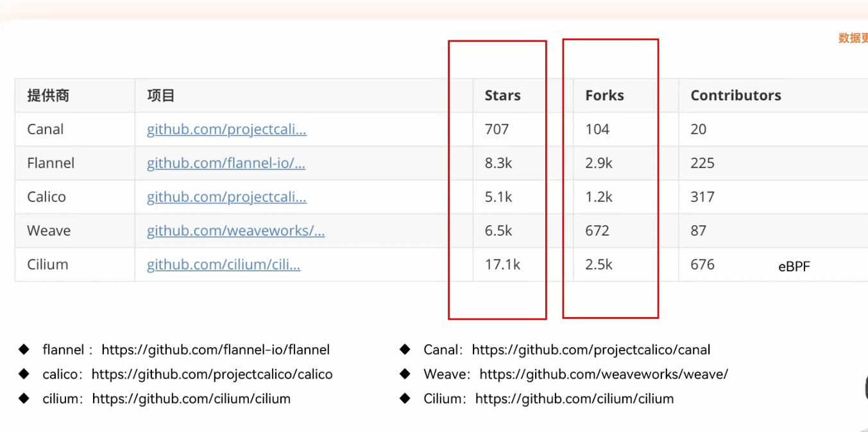Open the github.com/weaveworks/… project link

click(x=235, y=231)
